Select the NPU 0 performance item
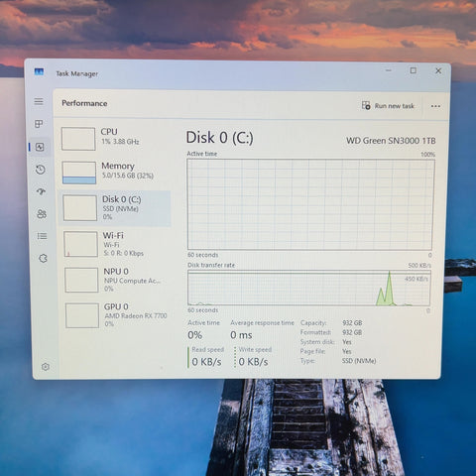The height and width of the screenshot is (476, 476). (117, 280)
